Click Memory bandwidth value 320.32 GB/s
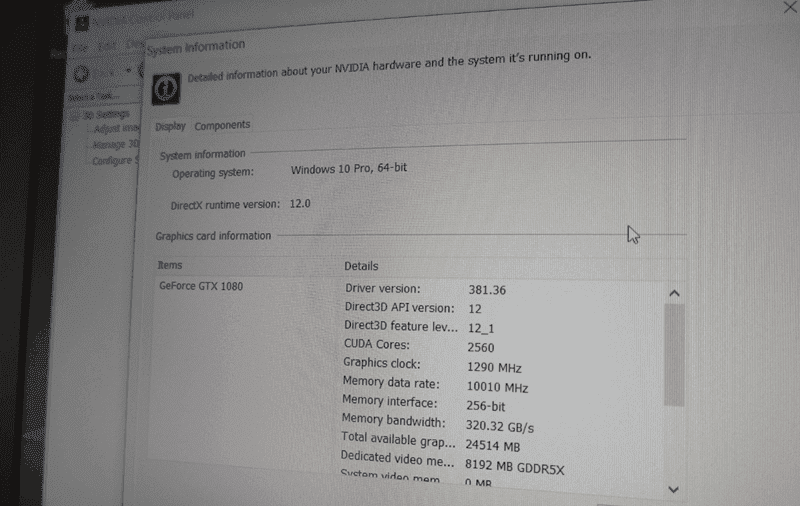 pyautogui.click(x=499, y=426)
